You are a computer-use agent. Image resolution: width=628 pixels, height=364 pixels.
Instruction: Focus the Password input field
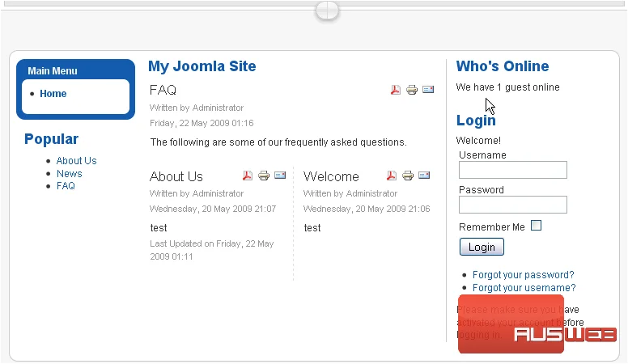click(512, 205)
